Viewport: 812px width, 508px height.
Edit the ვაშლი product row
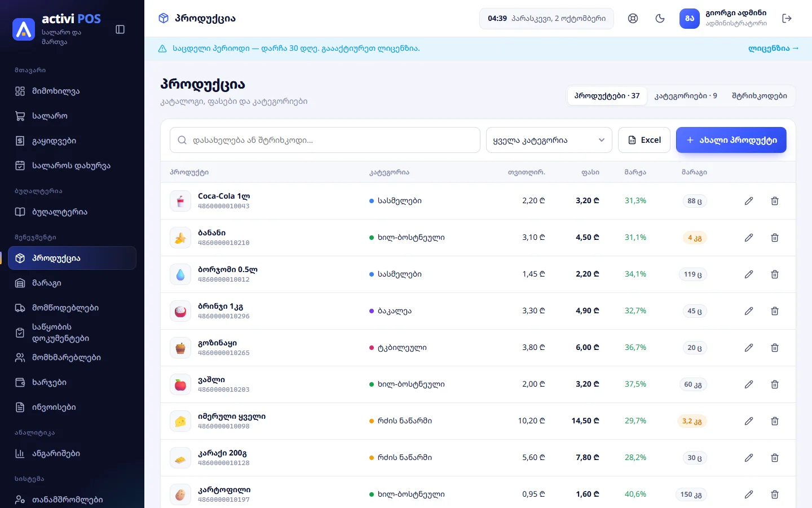(x=749, y=384)
